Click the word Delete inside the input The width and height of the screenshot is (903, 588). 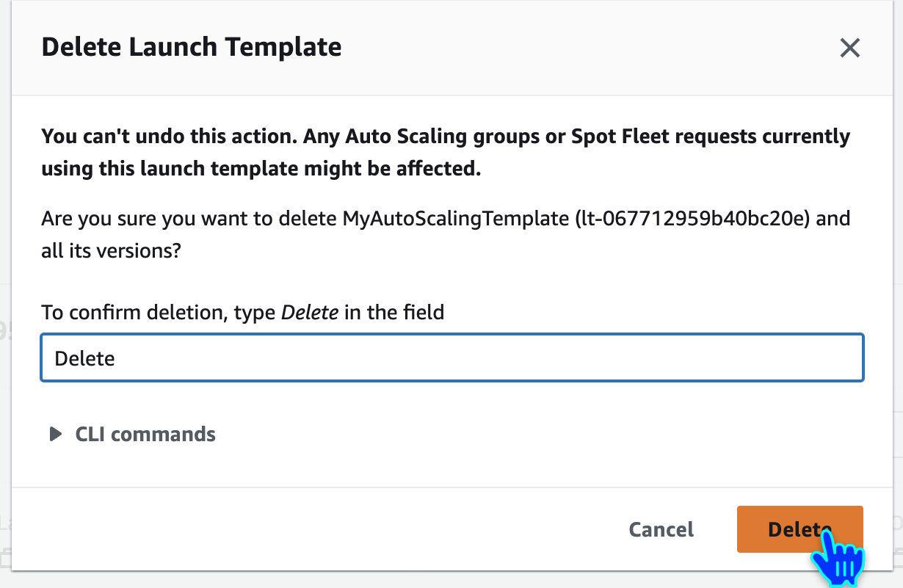85,358
